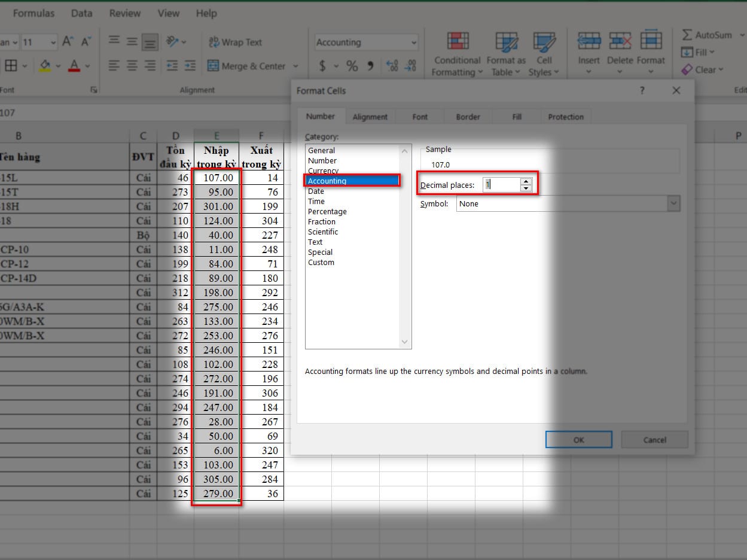The height and width of the screenshot is (560, 747).
Task: Increase Decimal places with up spinner arrow
Action: click(x=526, y=181)
